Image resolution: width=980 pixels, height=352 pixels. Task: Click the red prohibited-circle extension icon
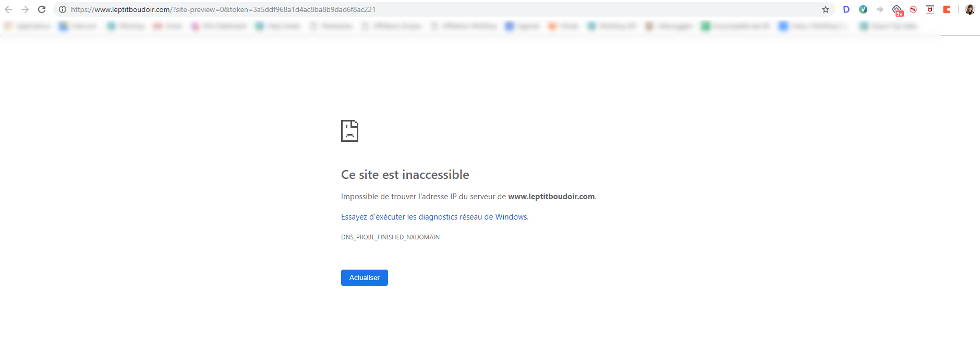(913, 9)
